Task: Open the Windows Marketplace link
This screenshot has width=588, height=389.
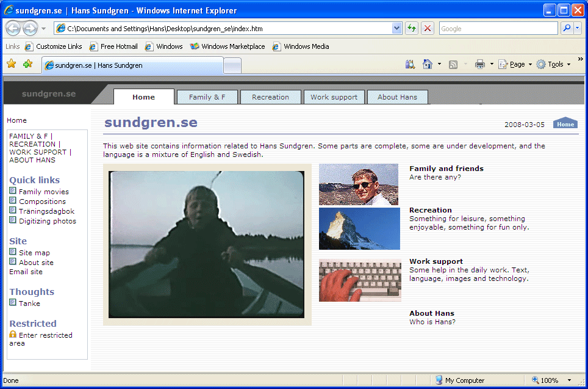Action: point(228,46)
